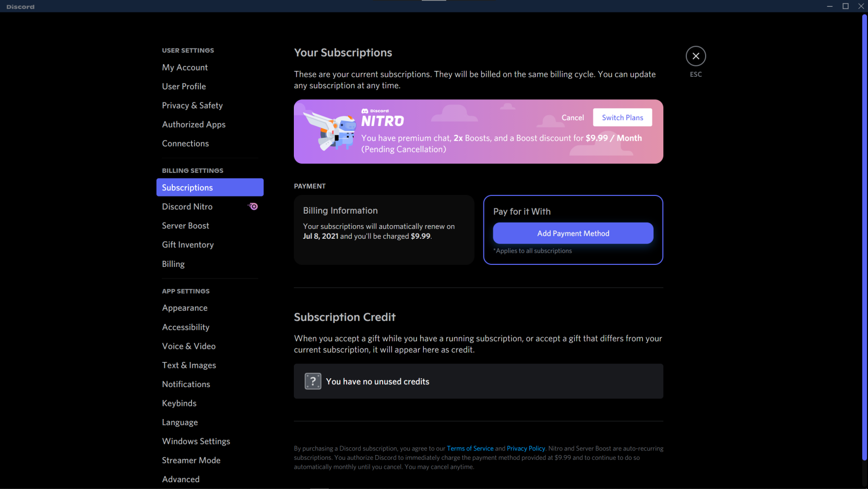
Task: Click the 'Pay for it With' heading
Action: pyautogui.click(x=522, y=212)
